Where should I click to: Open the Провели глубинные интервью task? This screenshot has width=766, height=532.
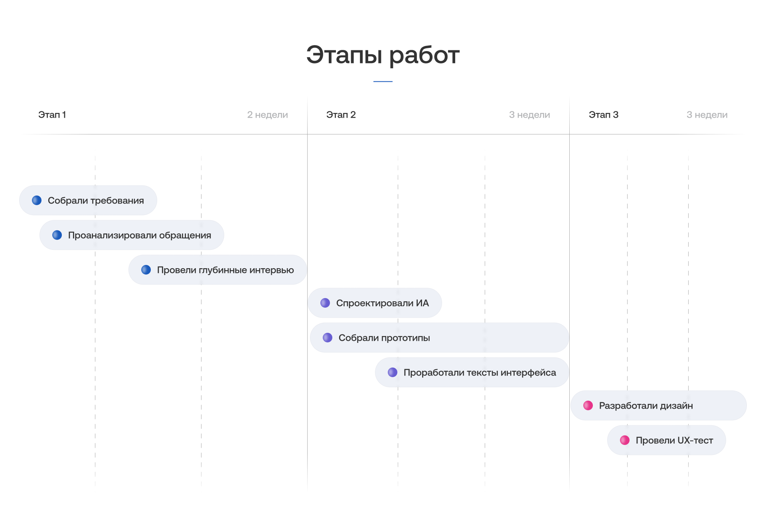pos(225,270)
